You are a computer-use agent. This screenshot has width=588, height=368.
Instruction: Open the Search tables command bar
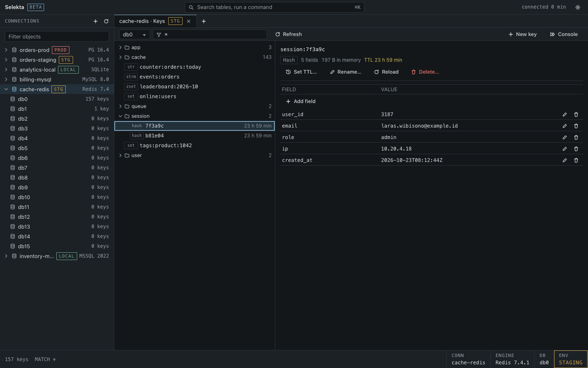click(274, 7)
